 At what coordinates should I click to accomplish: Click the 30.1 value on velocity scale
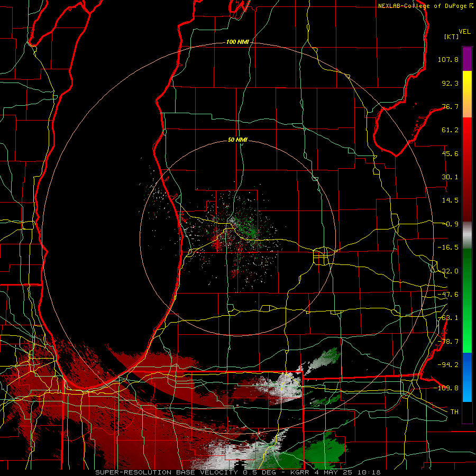pyautogui.click(x=450, y=177)
